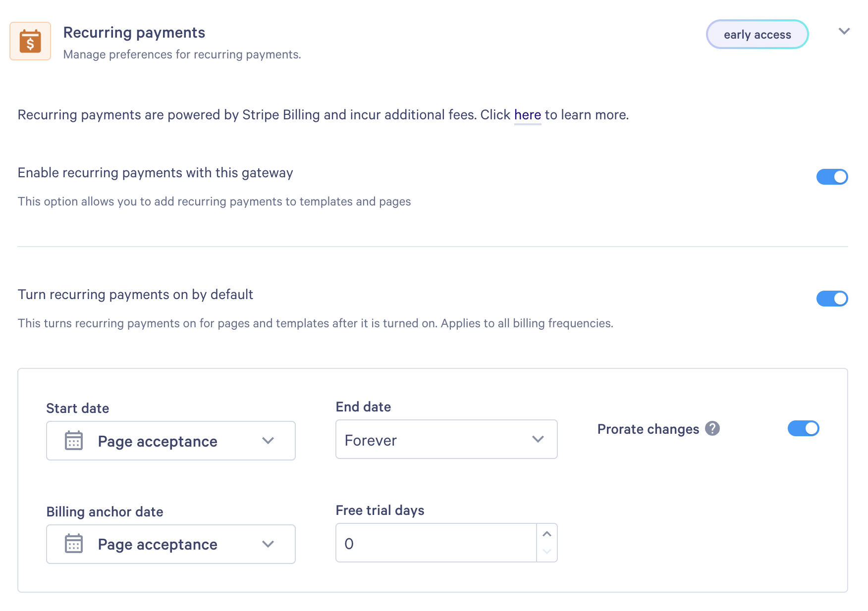Open the Start date dropdown
Viewport: 868px width, 611px height.
[x=171, y=441]
